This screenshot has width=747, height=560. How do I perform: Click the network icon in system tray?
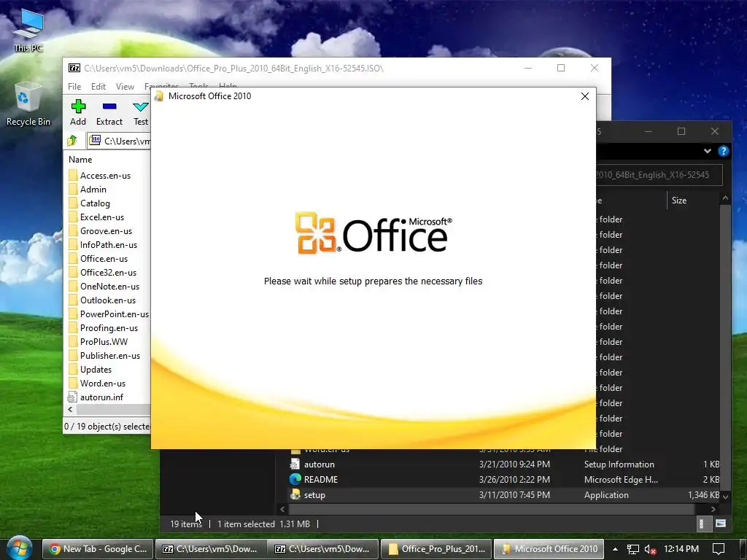(632, 549)
